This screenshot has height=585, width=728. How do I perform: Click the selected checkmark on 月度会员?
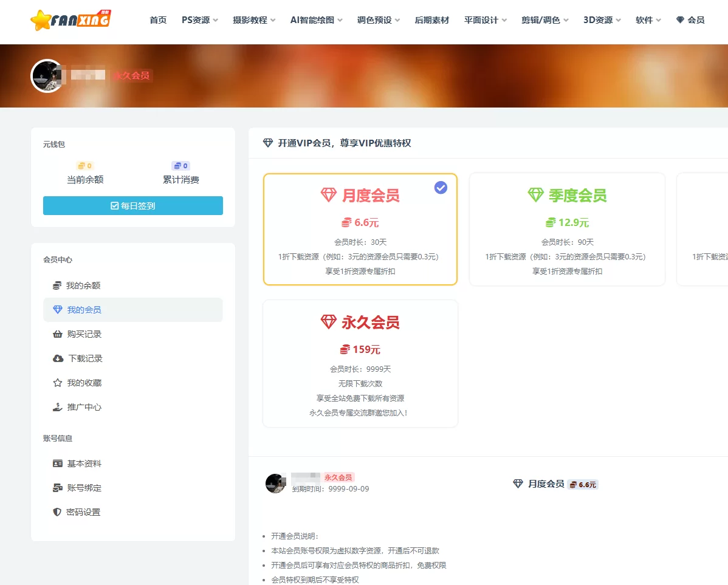click(441, 188)
